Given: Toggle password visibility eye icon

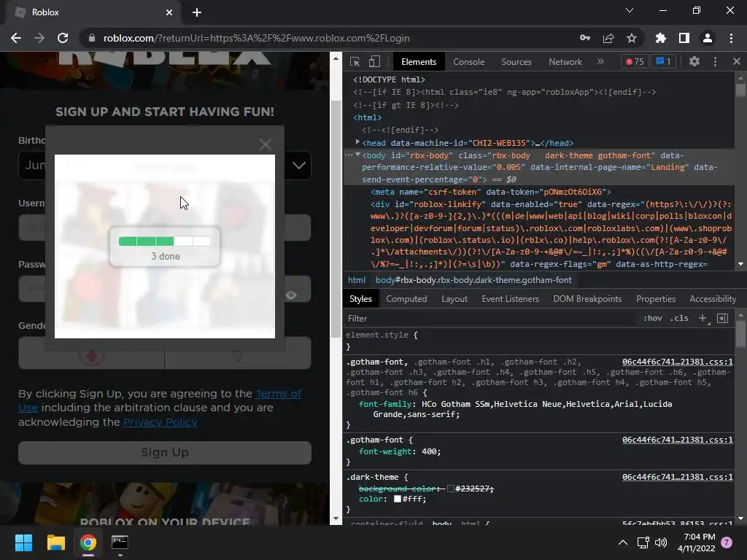Looking at the screenshot, I should pyautogui.click(x=291, y=295).
